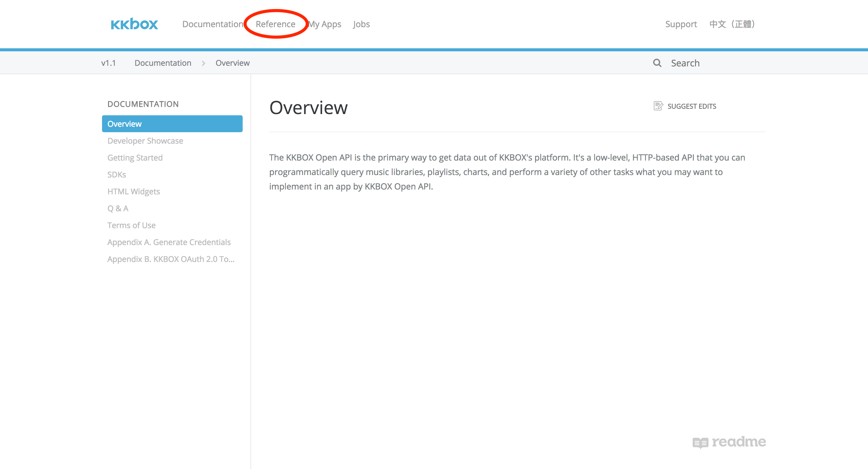This screenshot has height=469, width=868.
Task: Click the KKBOX logo
Action: (134, 24)
